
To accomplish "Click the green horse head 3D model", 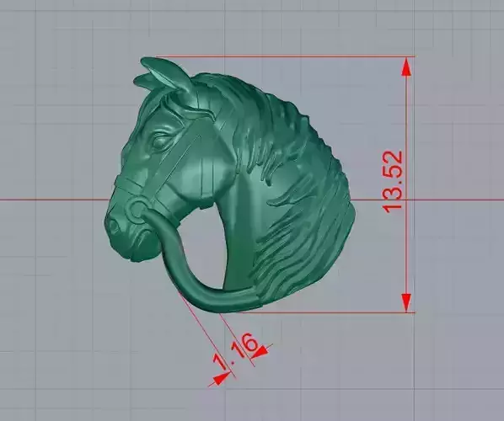I will point(230,184).
